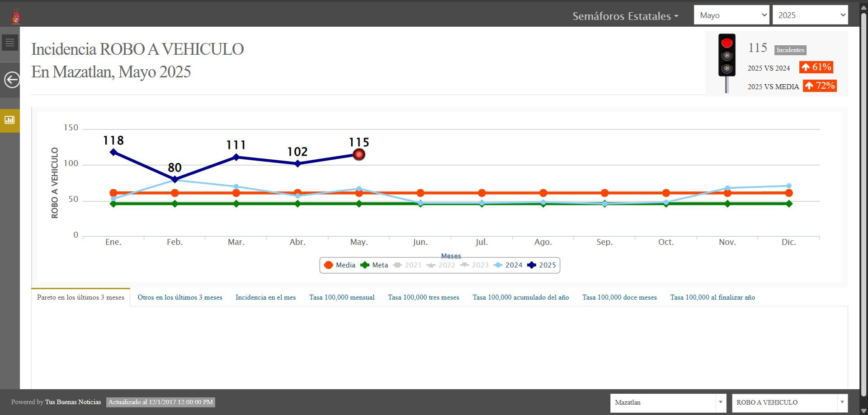Open the Mayo month dropdown

tap(731, 15)
